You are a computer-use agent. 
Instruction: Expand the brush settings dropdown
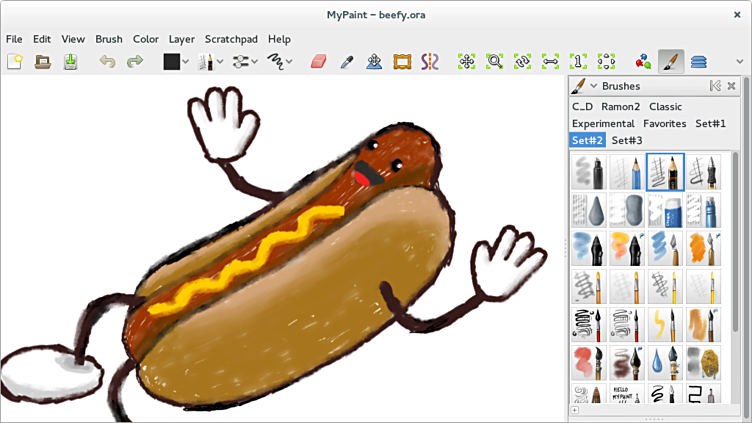244,62
